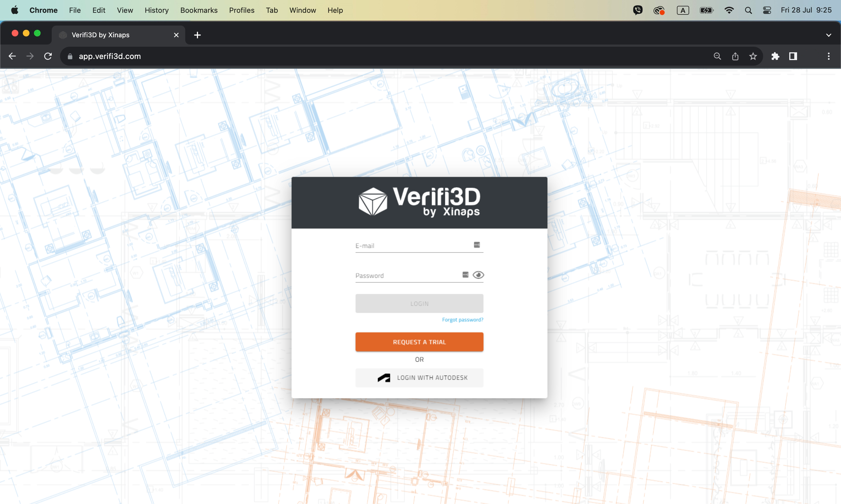Viewport: 841px width, 504px height.
Task: Click the Creative Cloud status icon
Action: pyautogui.click(x=659, y=11)
